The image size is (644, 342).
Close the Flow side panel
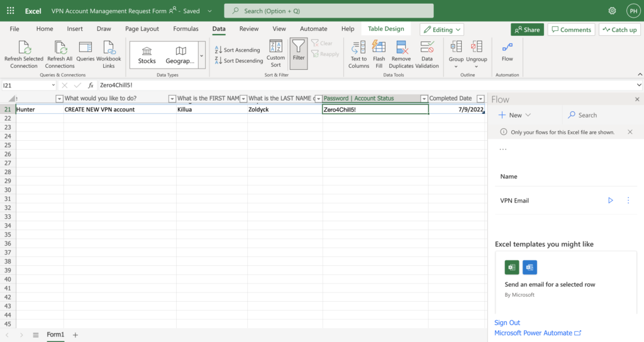(x=636, y=99)
